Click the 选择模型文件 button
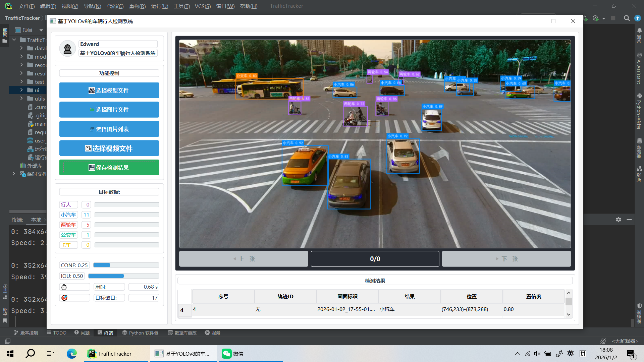Screen dimensions: 644x362 109,90
